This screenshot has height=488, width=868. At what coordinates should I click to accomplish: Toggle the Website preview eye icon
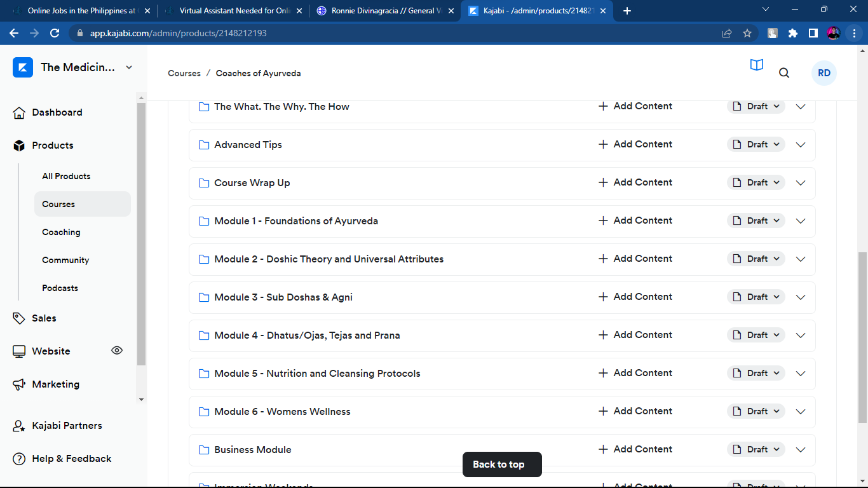(117, 350)
